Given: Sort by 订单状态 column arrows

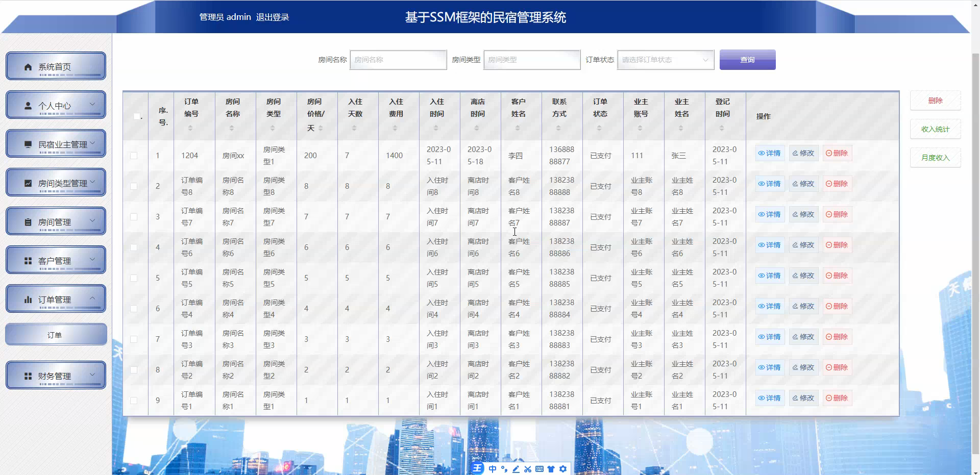Looking at the screenshot, I should 599,128.
